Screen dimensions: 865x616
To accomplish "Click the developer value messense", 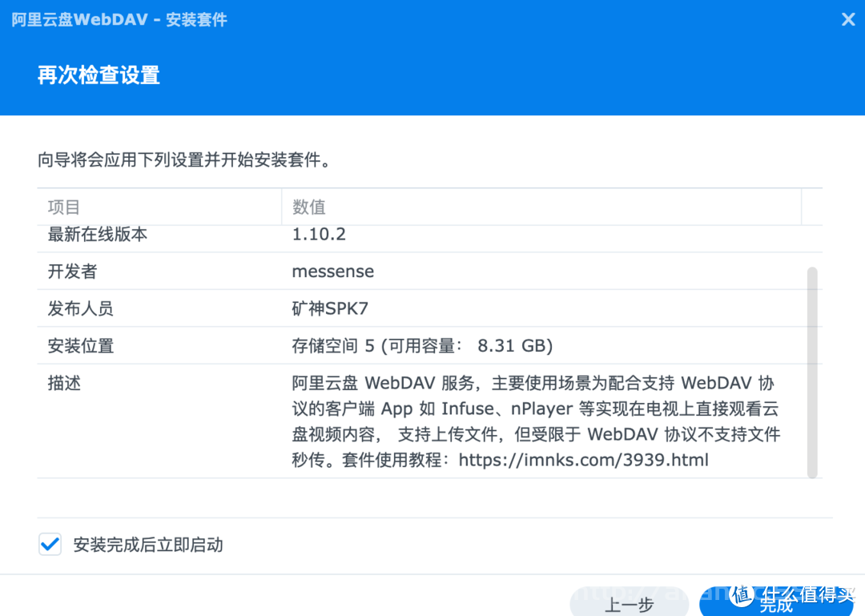I will [x=332, y=272].
